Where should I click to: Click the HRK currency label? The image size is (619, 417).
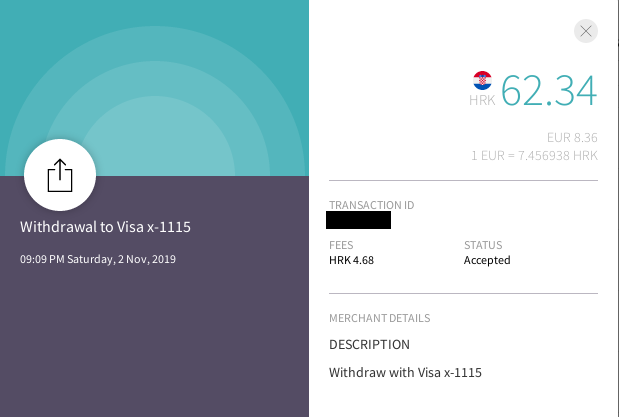pyautogui.click(x=482, y=100)
